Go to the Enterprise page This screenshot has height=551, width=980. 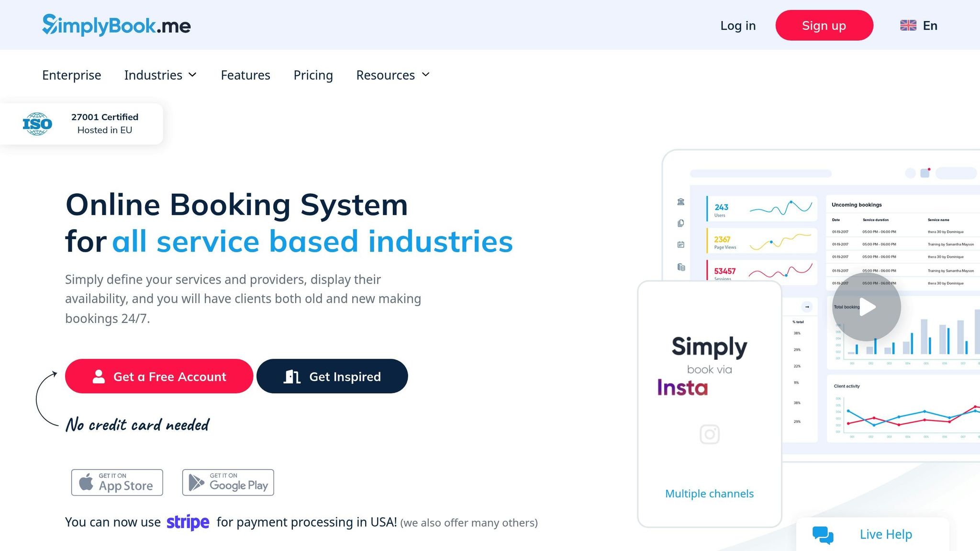tap(71, 75)
